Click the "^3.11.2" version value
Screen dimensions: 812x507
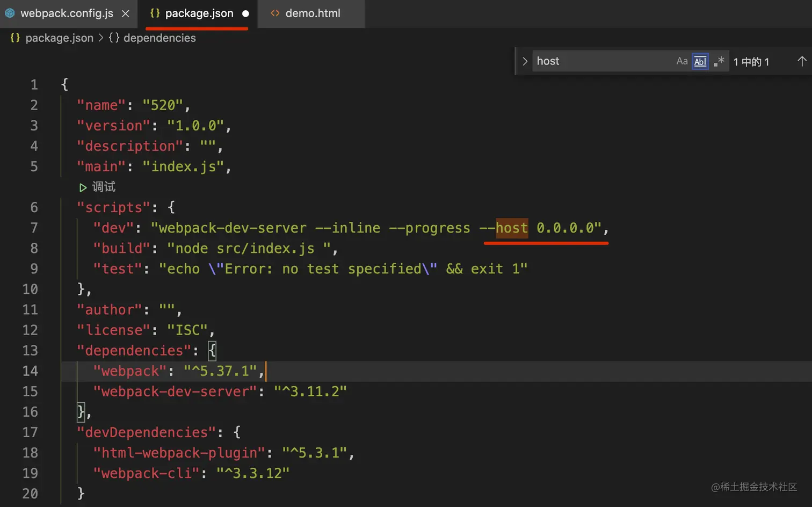[x=310, y=391]
